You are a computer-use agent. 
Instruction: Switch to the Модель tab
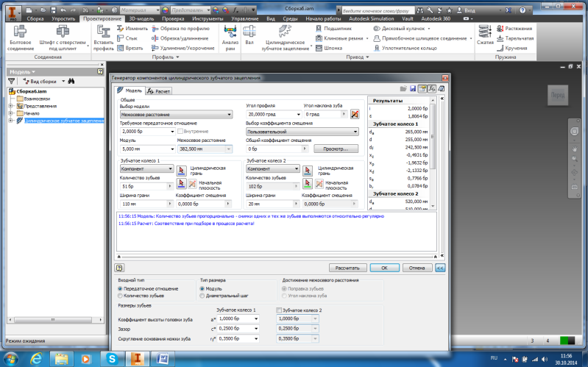tap(130, 90)
